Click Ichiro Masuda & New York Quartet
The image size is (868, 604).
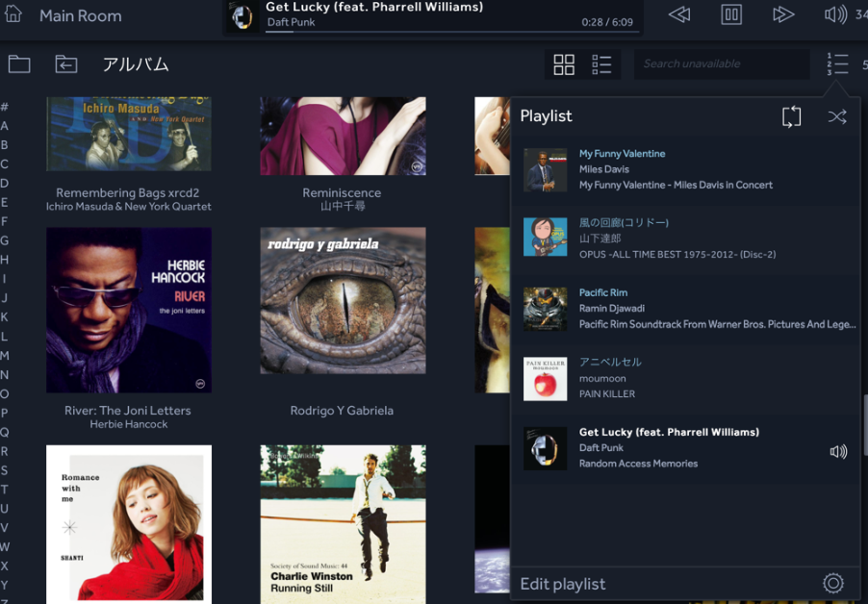pos(128,207)
